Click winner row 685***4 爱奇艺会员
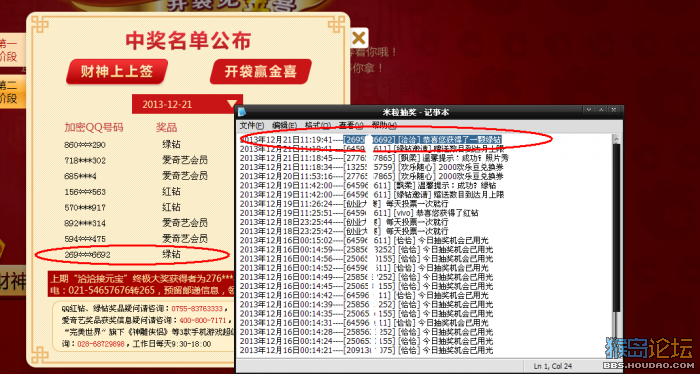The height and width of the screenshot is (374, 700). [136, 176]
